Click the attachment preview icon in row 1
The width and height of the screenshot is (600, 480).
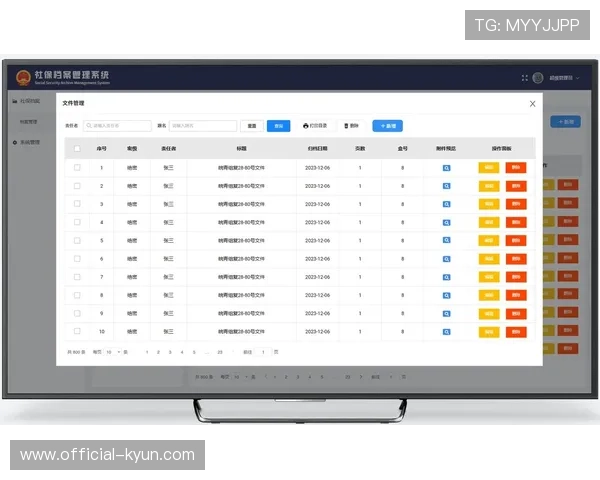point(446,168)
